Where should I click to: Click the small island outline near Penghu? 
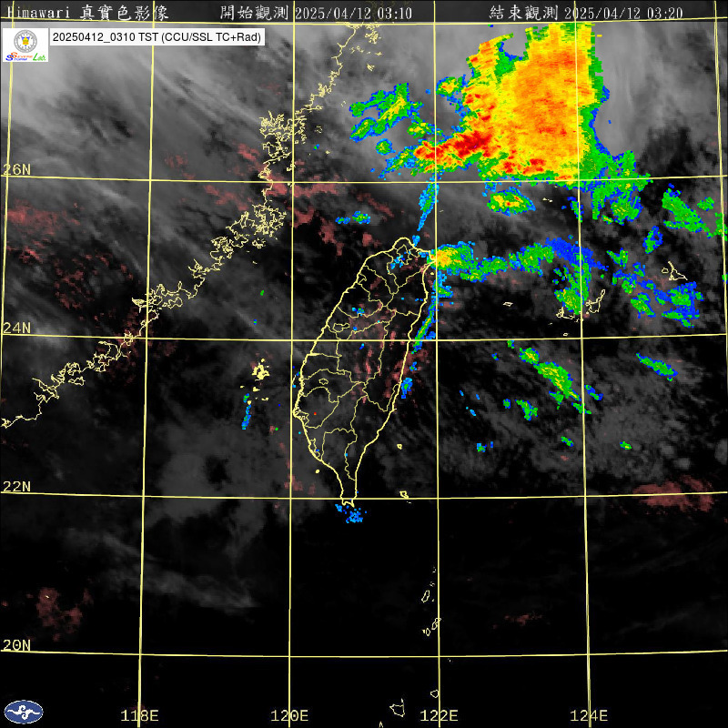point(261,370)
